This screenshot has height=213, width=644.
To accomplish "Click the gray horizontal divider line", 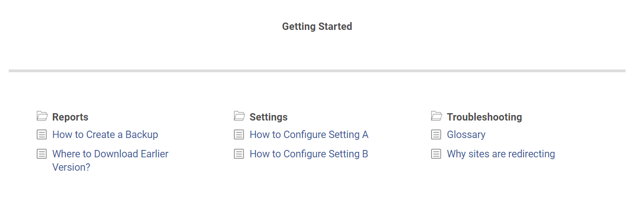I will pyautogui.click(x=317, y=71).
